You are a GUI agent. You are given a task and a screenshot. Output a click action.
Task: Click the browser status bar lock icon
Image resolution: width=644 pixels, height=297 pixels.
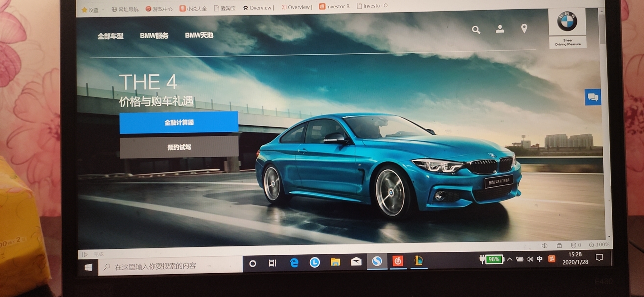(559, 245)
